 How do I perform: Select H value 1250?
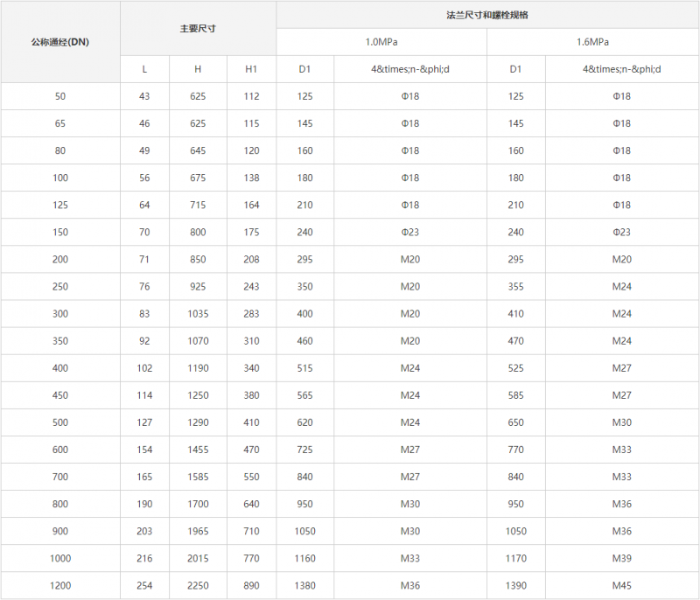point(198,395)
